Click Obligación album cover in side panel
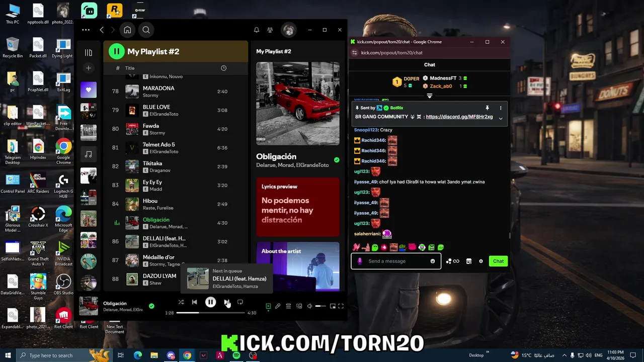The image size is (644, 362). pos(298,104)
